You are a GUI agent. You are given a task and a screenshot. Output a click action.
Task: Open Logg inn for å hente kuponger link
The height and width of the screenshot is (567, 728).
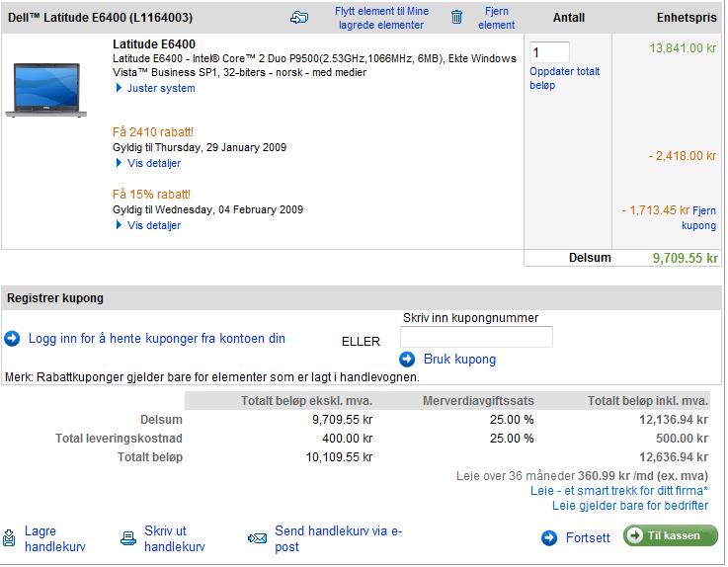[157, 339]
